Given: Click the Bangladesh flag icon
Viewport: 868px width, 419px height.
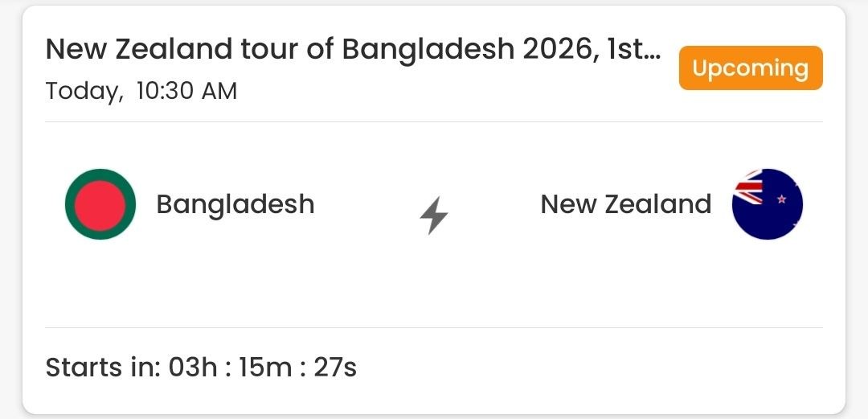Looking at the screenshot, I should pos(100,204).
